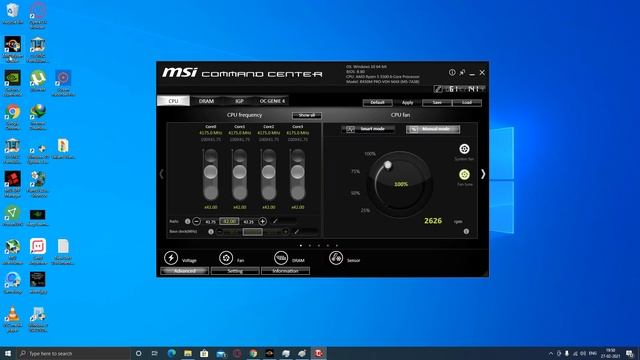
Task: Click the Windows taskbar search box
Action: coord(73,353)
